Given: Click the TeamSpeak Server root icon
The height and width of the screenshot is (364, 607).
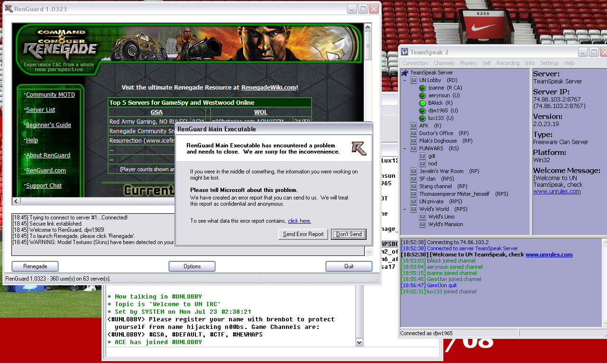Looking at the screenshot, I should pyautogui.click(x=405, y=73).
